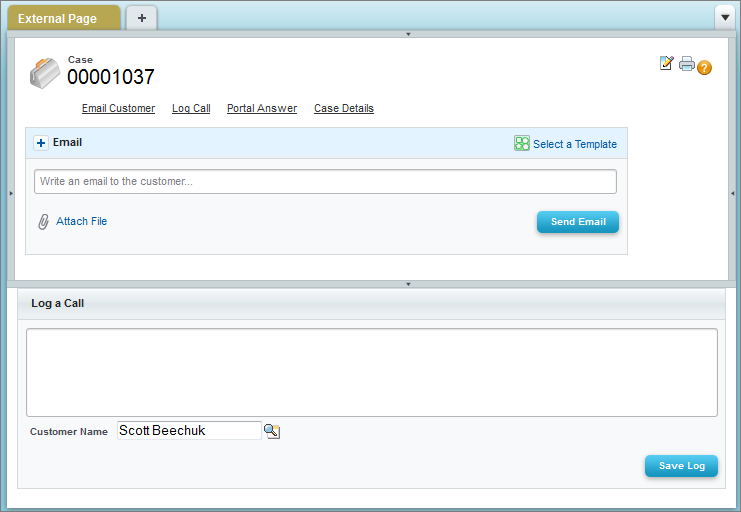This screenshot has width=741, height=512.
Task: Click the Customer Name label
Action: point(69,432)
